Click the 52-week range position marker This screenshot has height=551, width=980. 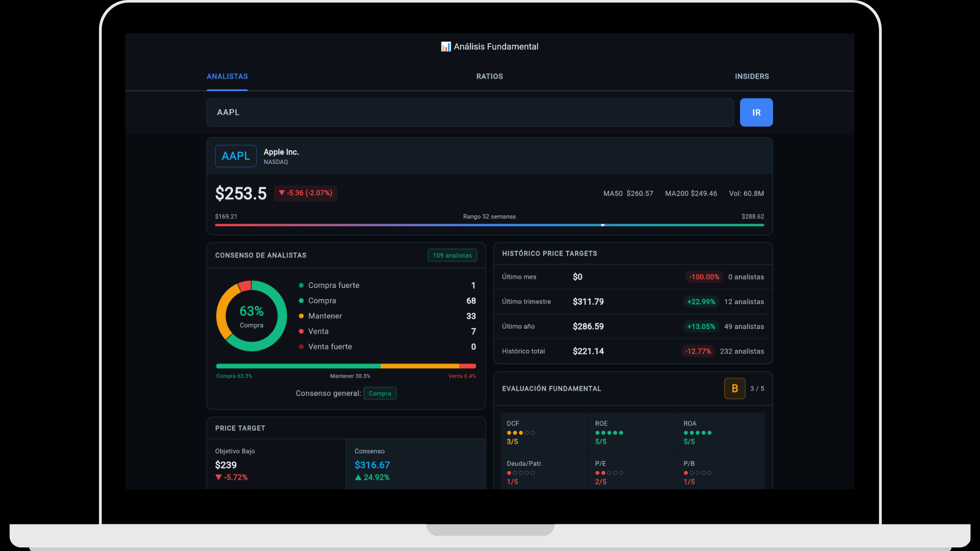[x=603, y=224]
